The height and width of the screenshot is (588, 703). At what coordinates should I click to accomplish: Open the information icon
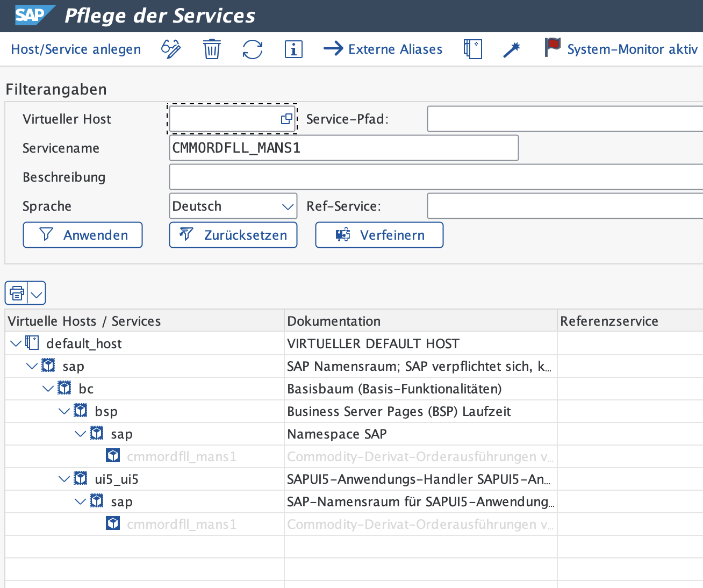pos(293,49)
